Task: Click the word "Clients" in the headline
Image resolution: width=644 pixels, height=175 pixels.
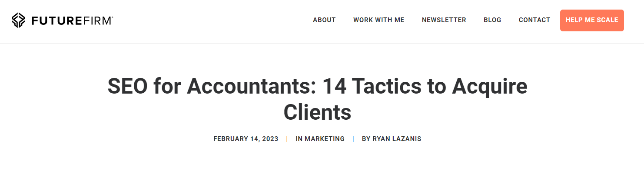Action: pos(317,112)
